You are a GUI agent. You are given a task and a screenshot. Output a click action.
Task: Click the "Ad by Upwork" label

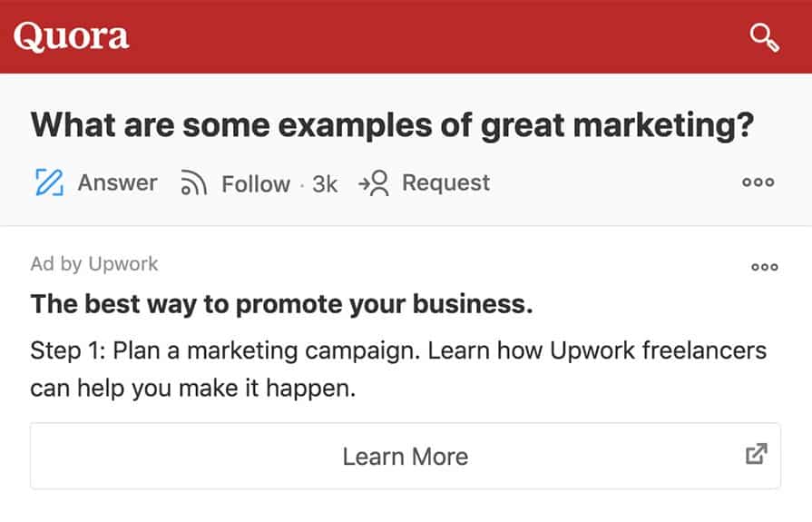click(x=94, y=264)
